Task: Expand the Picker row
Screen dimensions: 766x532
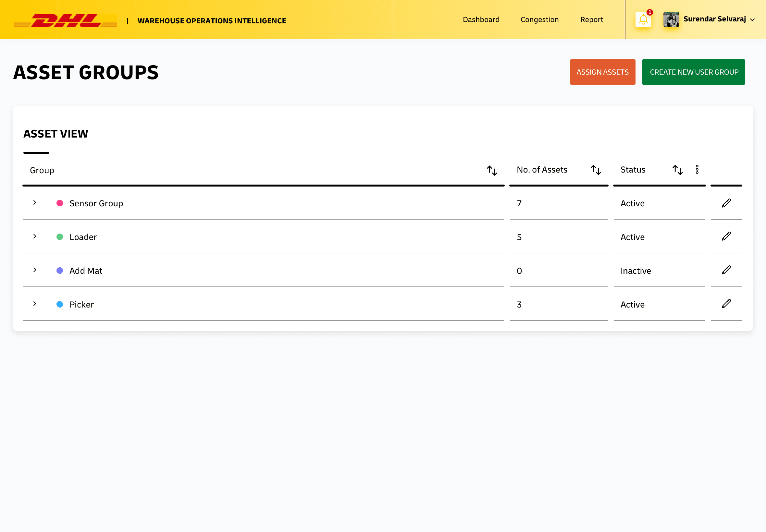Action: point(35,304)
